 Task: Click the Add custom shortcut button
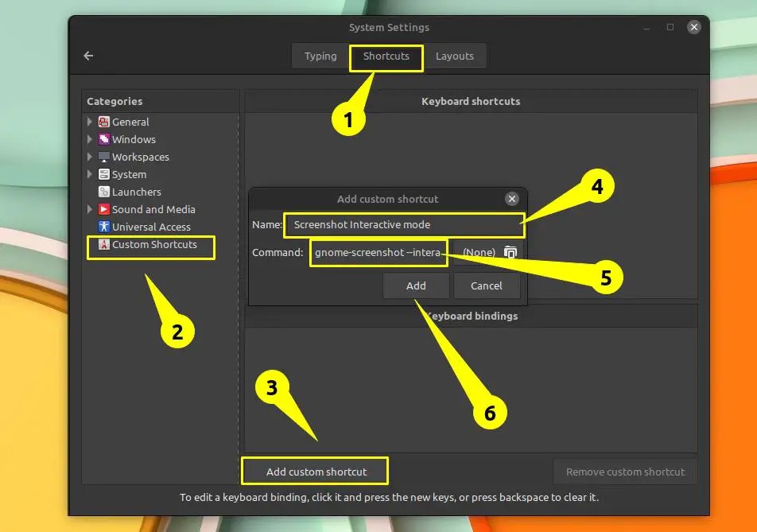click(x=314, y=470)
